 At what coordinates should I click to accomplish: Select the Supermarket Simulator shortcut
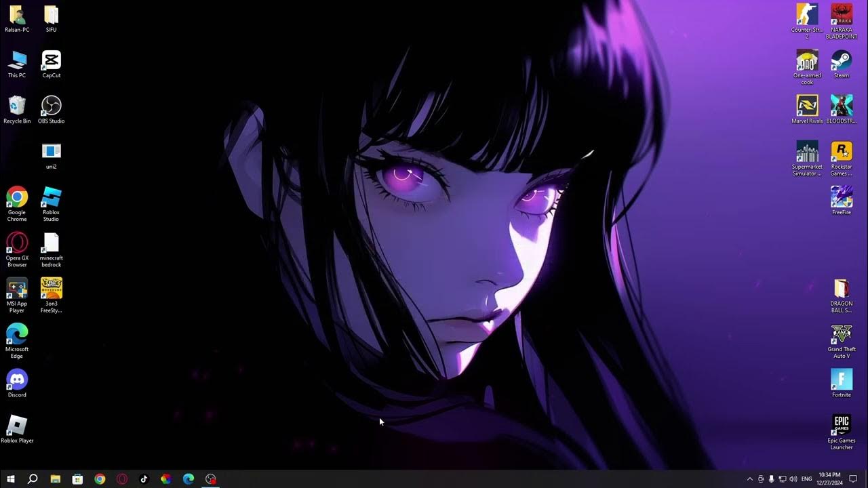807,159
